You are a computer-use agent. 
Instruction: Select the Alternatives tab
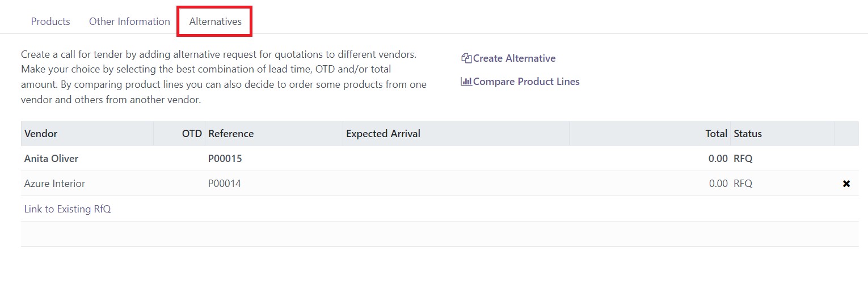216,22
